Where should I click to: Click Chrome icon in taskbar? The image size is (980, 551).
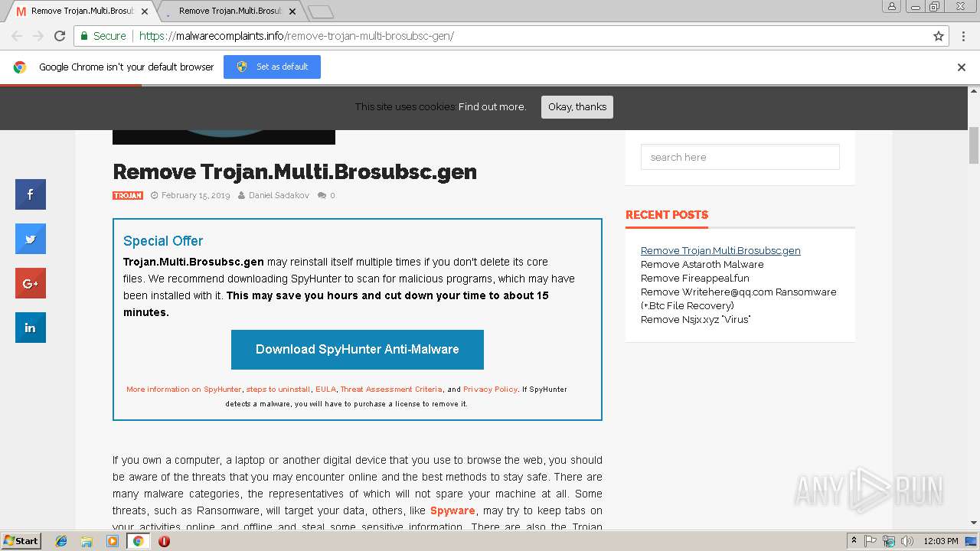coord(138,541)
